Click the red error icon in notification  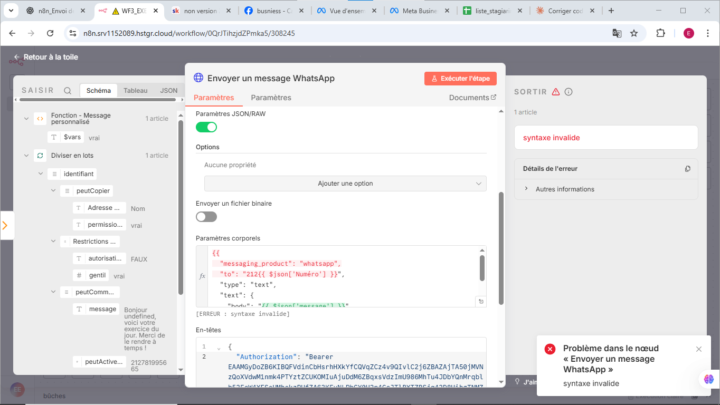click(550, 349)
